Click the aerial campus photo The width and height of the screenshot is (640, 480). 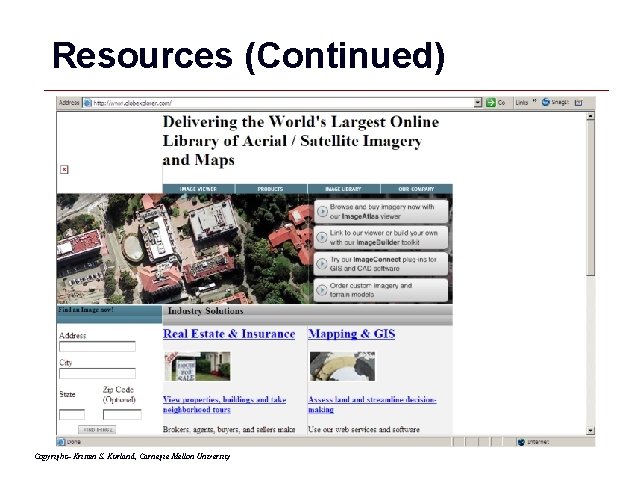[x=184, y=249]
